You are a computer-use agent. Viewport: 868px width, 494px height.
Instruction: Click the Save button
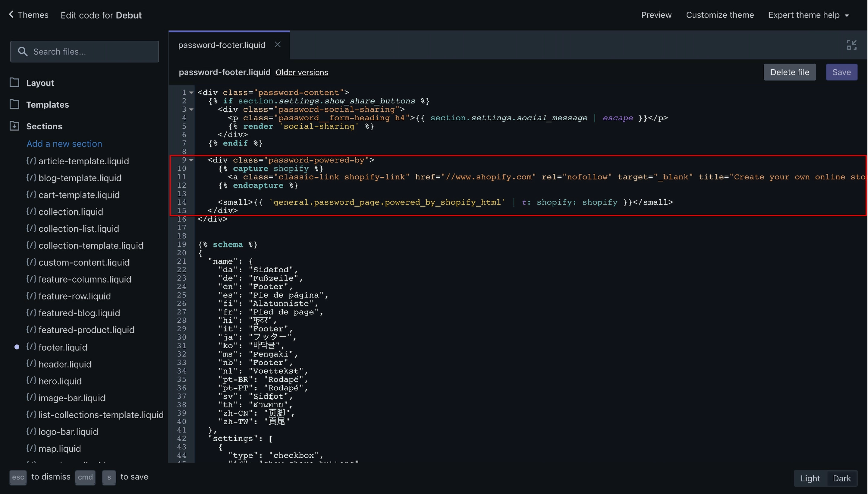841,72
